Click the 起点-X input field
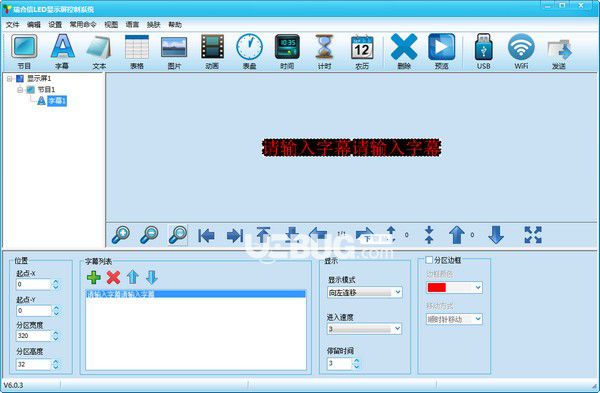Image resolution: width=600 pixels, height=393 pixels. pos(34,284)
